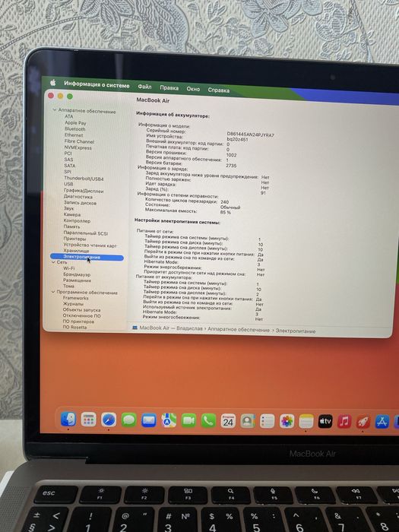
Task: Launch FaceTime from the dock
Action: (x=188, y=421)
